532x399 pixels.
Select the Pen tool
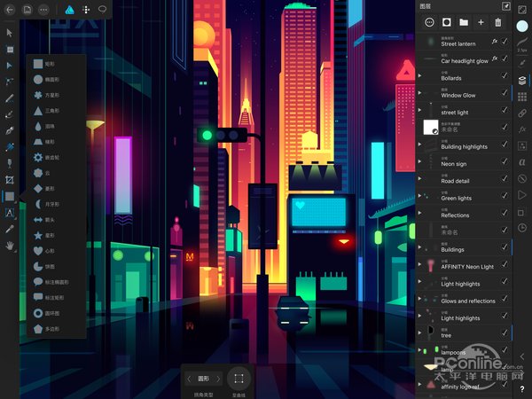(10, 130)
